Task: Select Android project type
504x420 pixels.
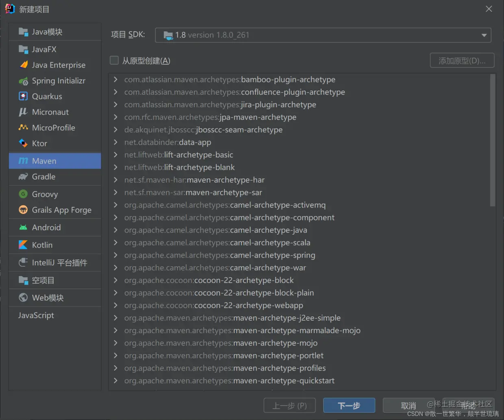Action: [55, 227]
